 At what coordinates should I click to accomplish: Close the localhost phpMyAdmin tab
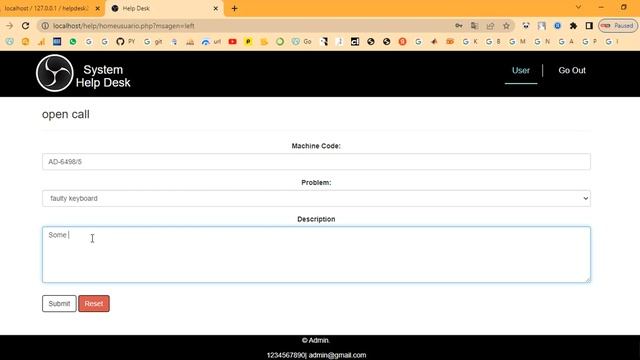98,8
